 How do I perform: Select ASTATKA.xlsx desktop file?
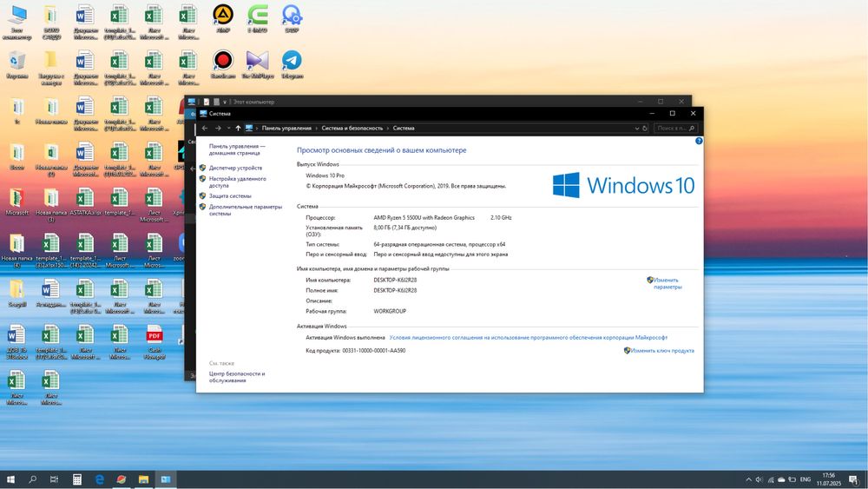pyautogui.click(x=85, y=202)
